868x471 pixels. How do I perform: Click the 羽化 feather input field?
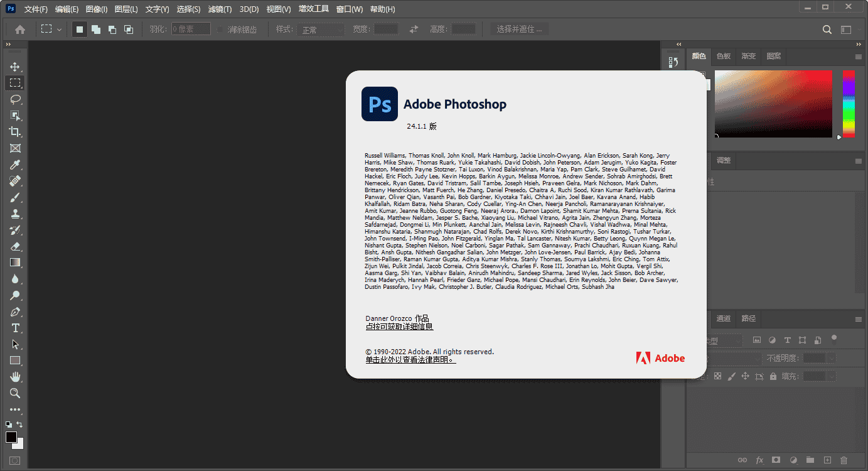pos(191,30)
